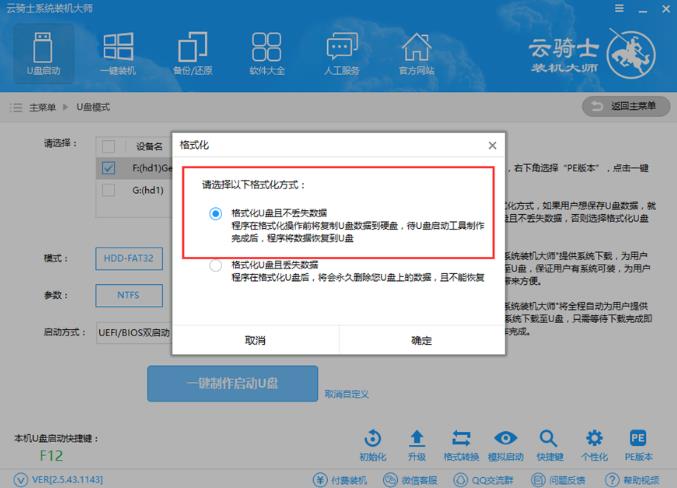Open the UEFI/BIOS双启动 dropdown
Screen dimensions: 677x488
[134, 333]
